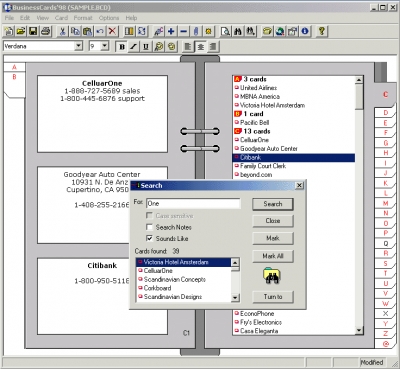Click the results list scroll down arrow
Viewport: 400px width, 370px height.
click(235, 298)
